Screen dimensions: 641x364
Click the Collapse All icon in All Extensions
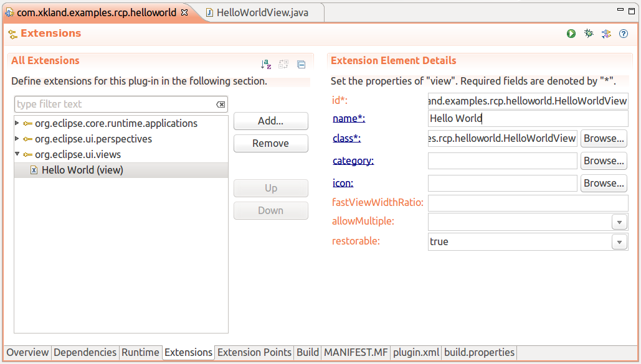(x=301, y=64)
